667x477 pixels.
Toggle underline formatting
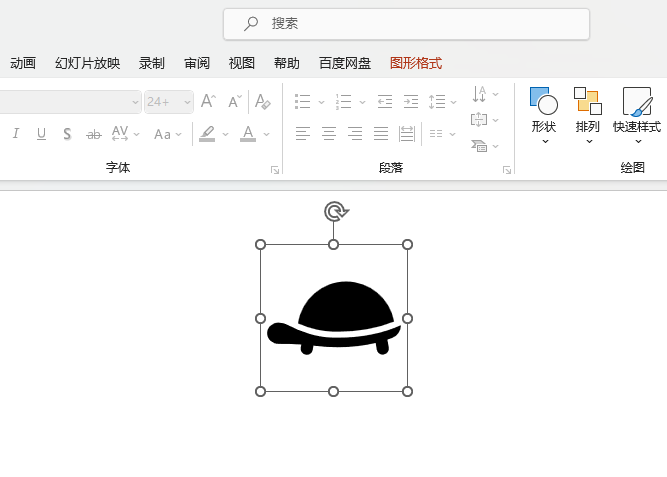click(41, 134)
